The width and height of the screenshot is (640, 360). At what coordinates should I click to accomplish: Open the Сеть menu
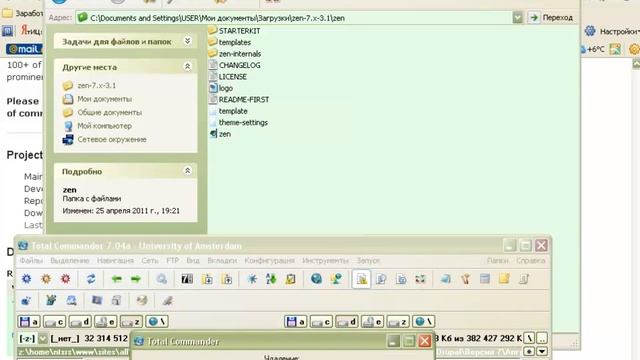150,260
